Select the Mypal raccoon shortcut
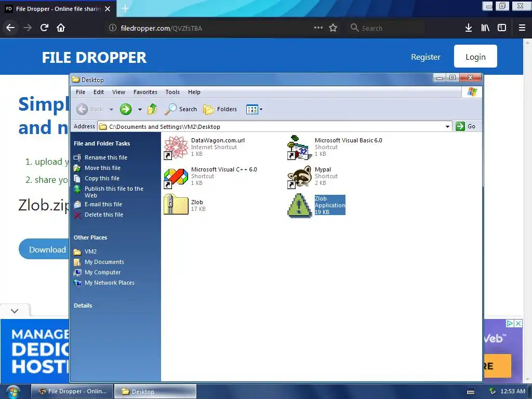 point(299,177)
